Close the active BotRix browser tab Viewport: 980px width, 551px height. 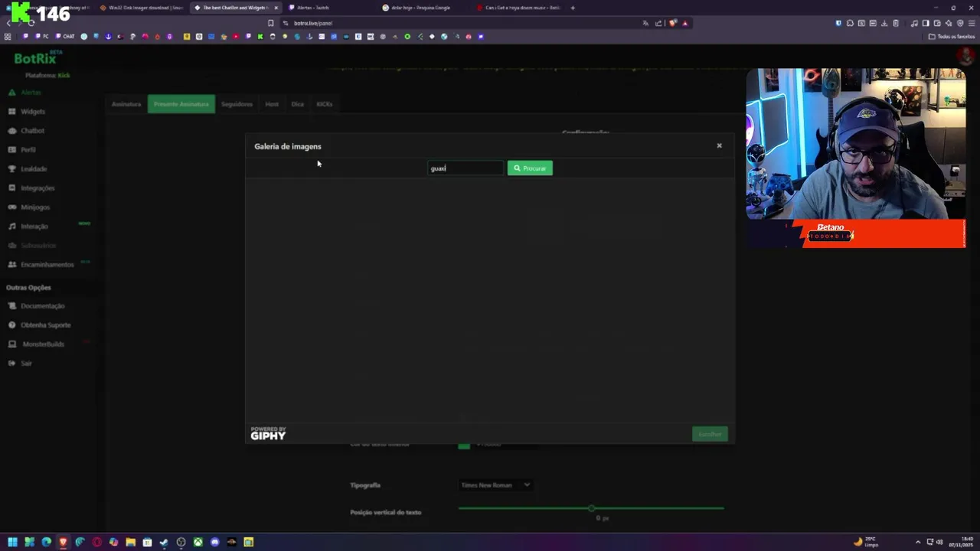[276, 8]
